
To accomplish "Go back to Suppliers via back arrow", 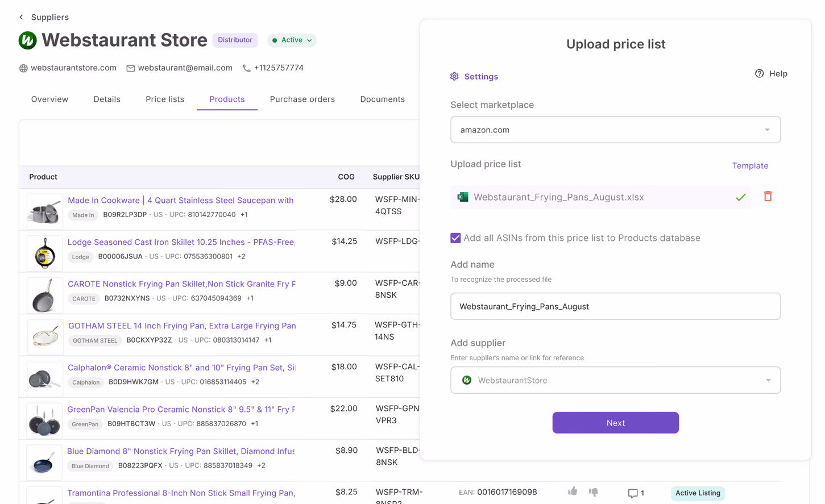I will tap(21, 17).
